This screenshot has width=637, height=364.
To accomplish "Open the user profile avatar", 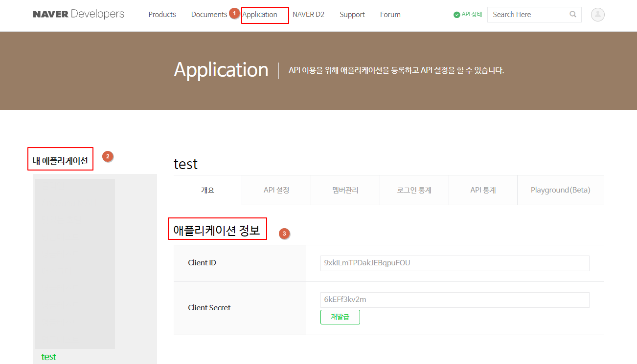I will pos(597,15).
